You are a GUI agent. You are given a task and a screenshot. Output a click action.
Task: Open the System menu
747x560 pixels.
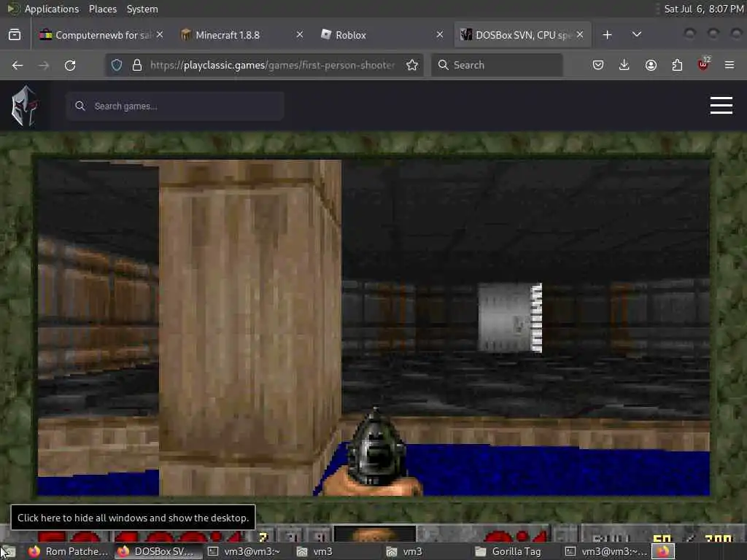pos(142,9)
